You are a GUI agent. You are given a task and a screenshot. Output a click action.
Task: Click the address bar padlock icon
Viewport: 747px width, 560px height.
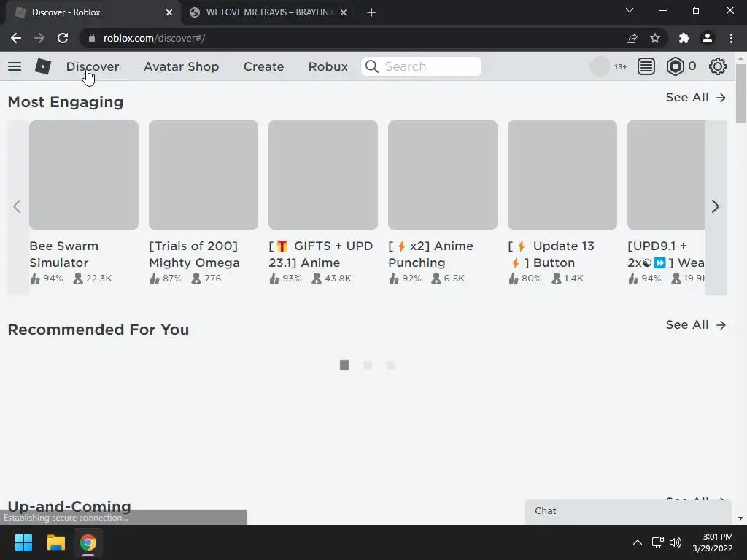[x=92, y=38]
